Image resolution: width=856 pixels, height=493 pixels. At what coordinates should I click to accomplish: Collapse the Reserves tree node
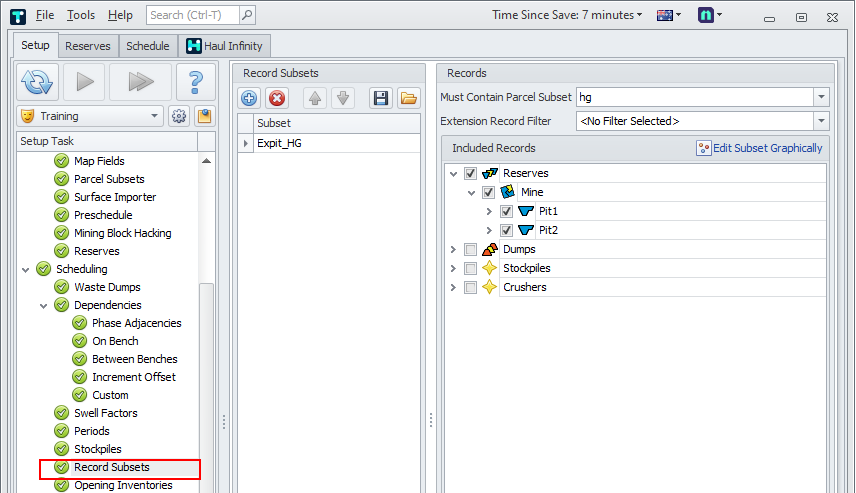pos(453,174)
